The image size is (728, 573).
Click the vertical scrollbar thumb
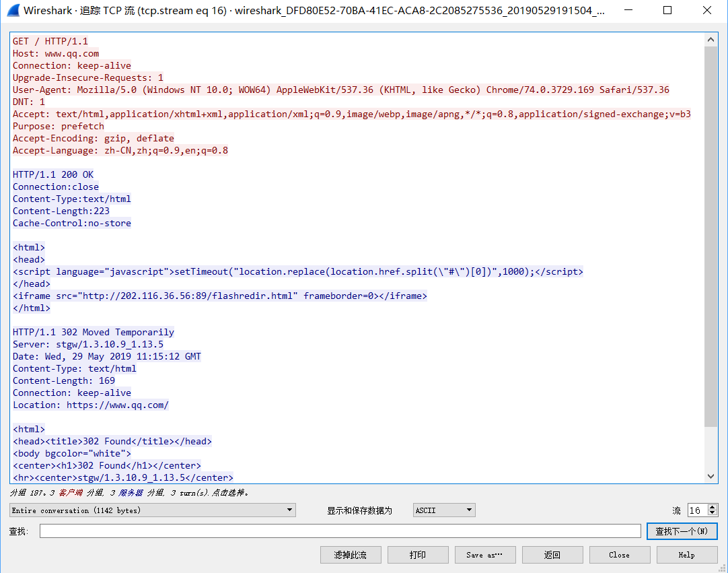(x=711, y=236)
